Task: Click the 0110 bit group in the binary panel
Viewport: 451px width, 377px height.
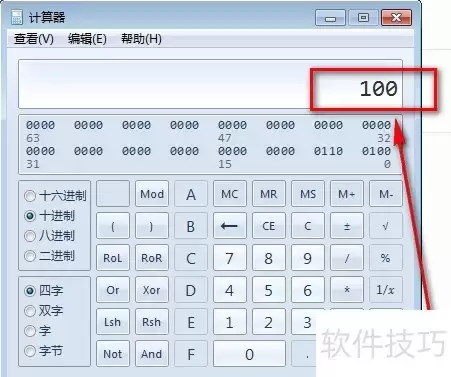Action: pos(328,151)
